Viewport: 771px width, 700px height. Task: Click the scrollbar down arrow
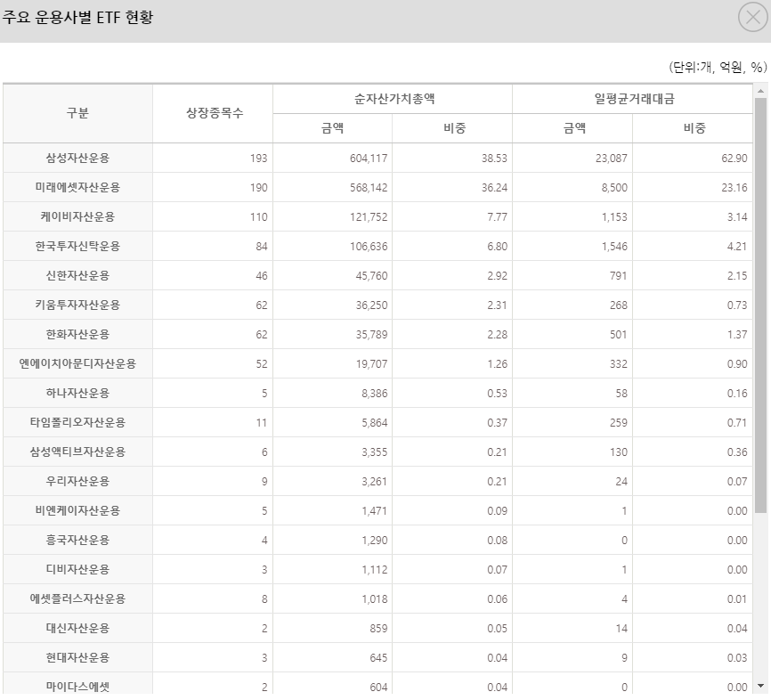click(x=760, y=686)
